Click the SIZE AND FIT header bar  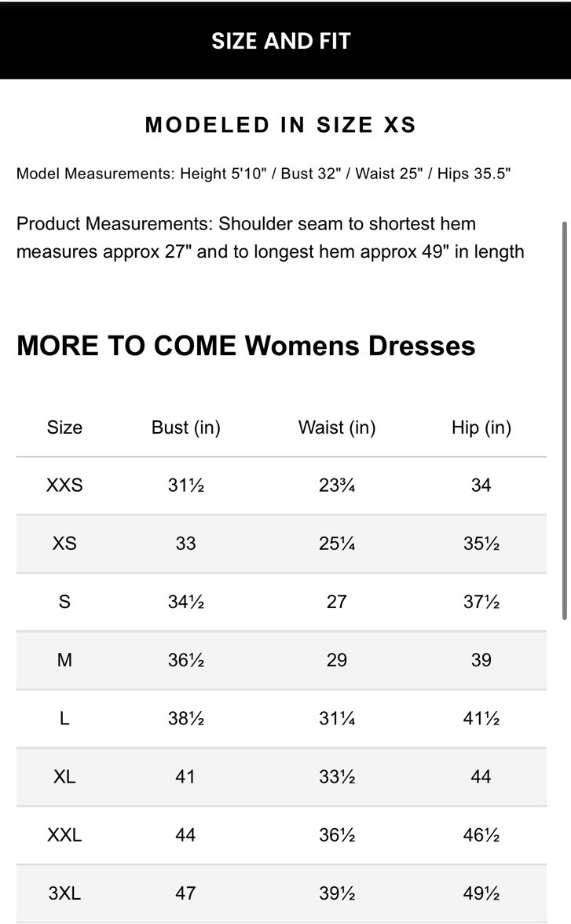281,41
